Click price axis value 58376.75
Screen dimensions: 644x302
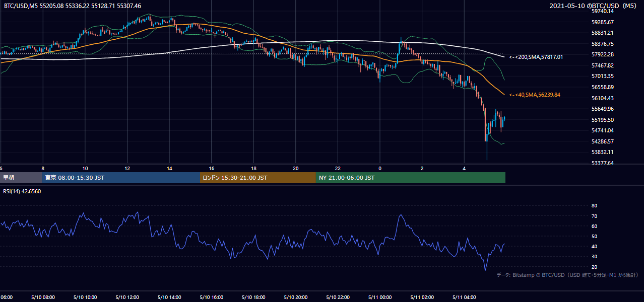(602, 44)
